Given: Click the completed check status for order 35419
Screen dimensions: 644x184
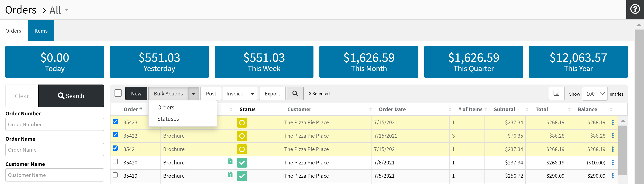Looking at the screenshot, I should (x=242, y=176).
